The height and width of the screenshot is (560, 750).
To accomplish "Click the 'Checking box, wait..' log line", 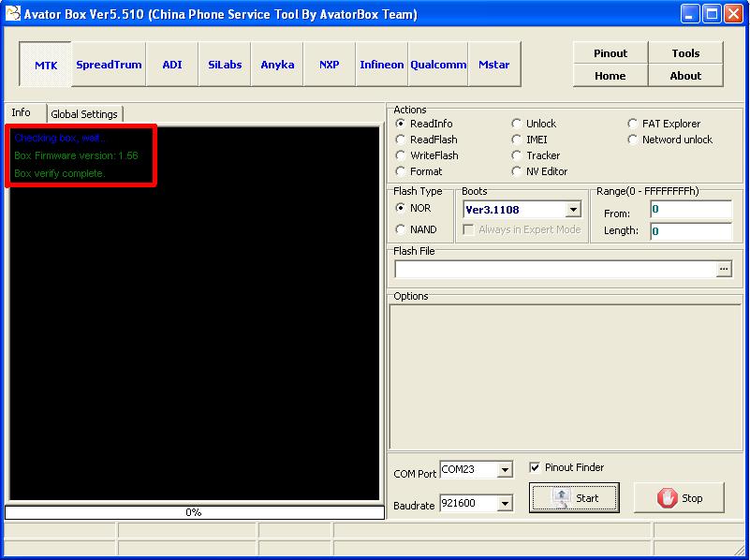I will click(x=60, y=138).
